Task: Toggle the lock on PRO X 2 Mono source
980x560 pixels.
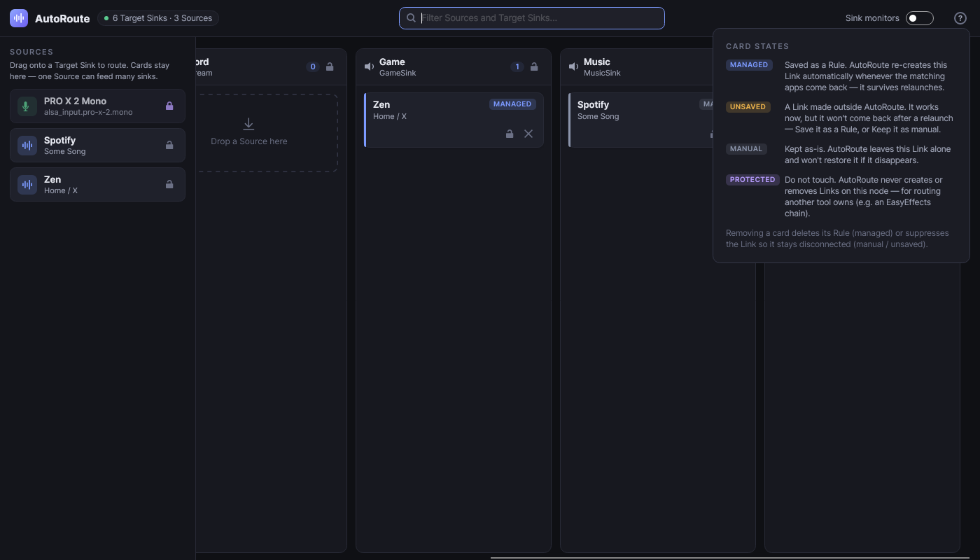Action: (169, 106)
